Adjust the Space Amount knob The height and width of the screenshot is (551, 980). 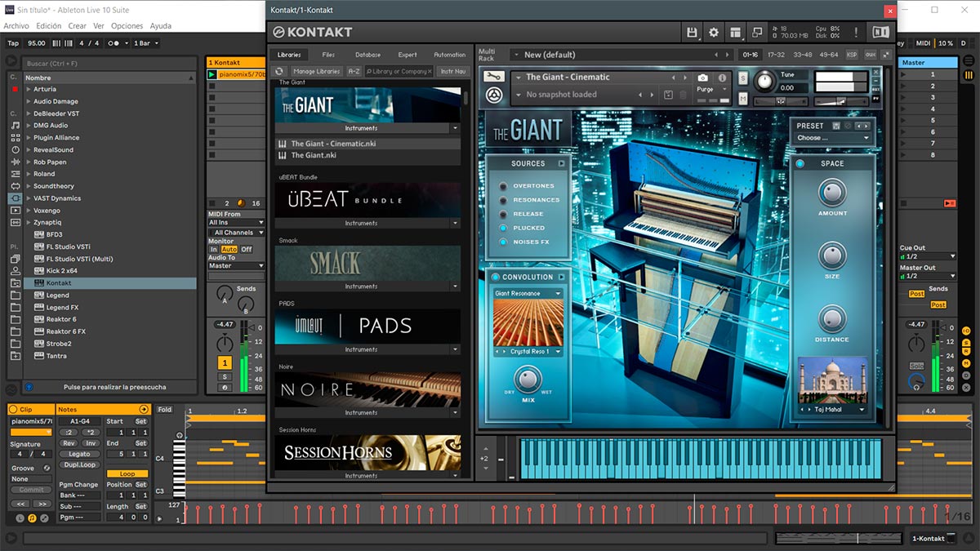pos(832,193)
